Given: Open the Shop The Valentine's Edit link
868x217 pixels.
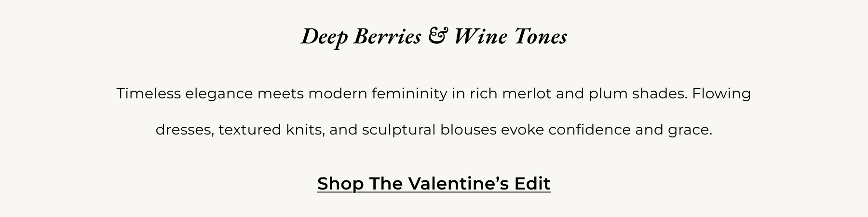Looking at the screenshot, I should coord(434,184).
